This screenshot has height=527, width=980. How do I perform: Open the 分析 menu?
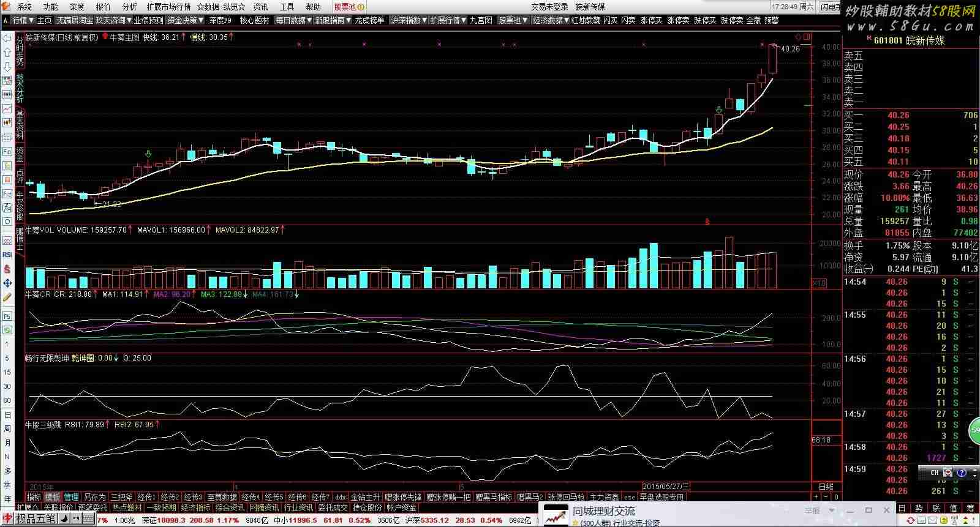click(130, 7)
